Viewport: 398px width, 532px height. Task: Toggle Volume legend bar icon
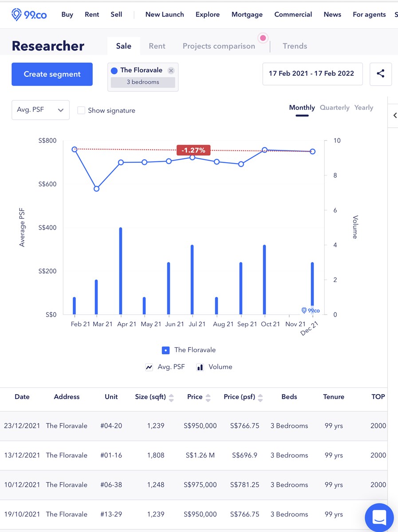200,367
